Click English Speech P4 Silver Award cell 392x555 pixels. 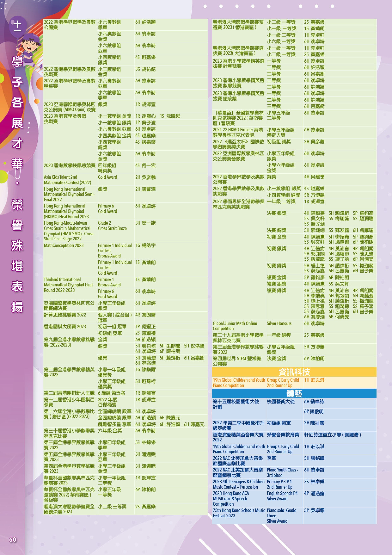tap(282, 496)
